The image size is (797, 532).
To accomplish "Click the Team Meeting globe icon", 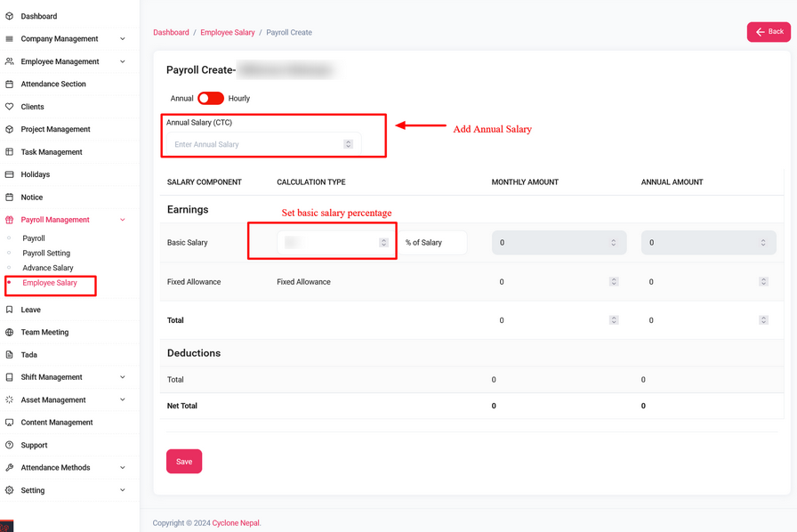I will (x=10, y=333).
